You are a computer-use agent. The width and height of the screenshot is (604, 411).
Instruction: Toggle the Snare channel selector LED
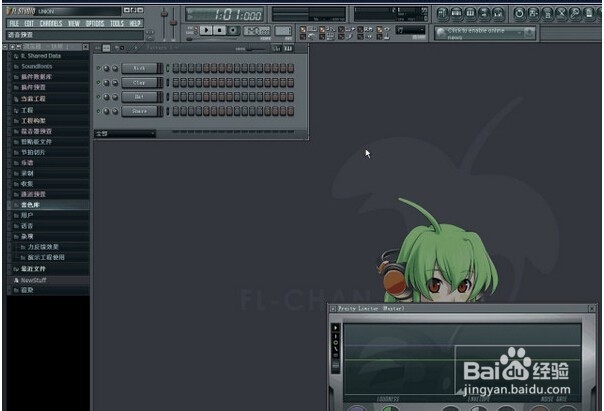[168, 111]
